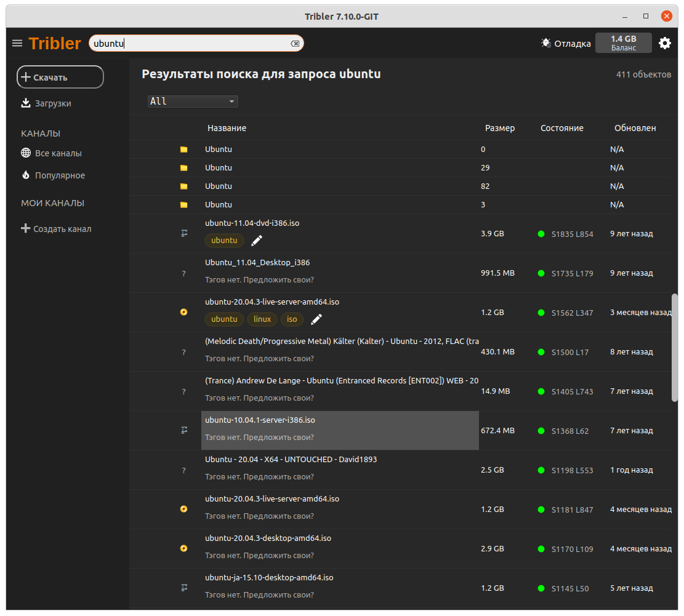Open Загрузки downloads page
This screenshot has height=616, width=684.
pyautogui.click(x=52, y=103)
